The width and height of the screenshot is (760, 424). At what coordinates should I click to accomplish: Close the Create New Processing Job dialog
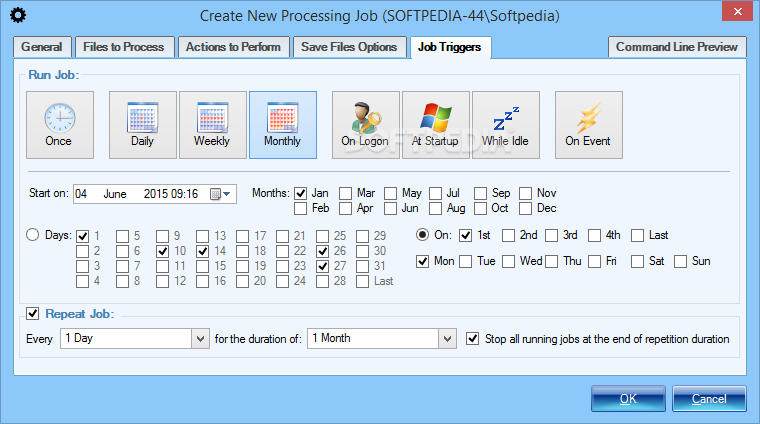coord(737,11)
